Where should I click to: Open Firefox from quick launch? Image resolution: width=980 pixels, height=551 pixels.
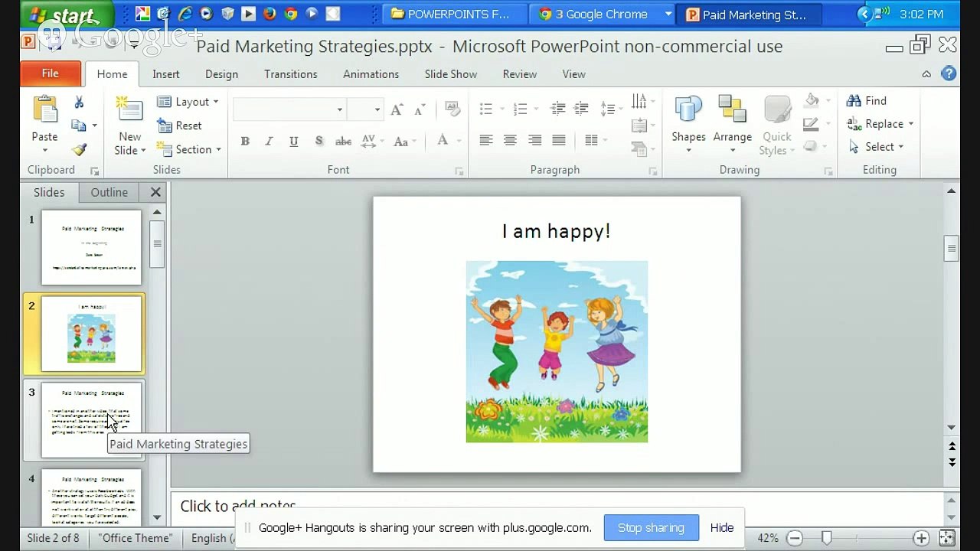coord(269,14)
